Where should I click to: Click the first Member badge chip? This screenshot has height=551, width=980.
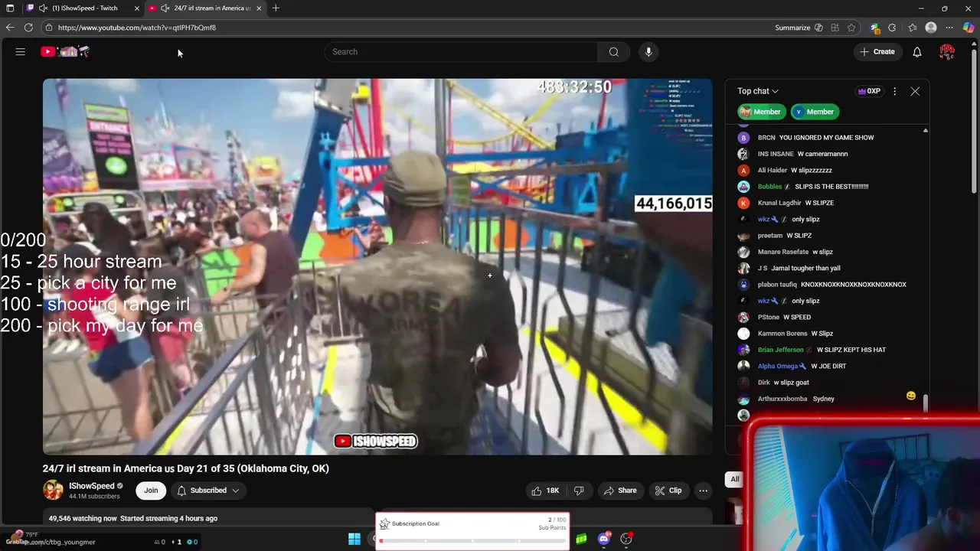(762, 112)
